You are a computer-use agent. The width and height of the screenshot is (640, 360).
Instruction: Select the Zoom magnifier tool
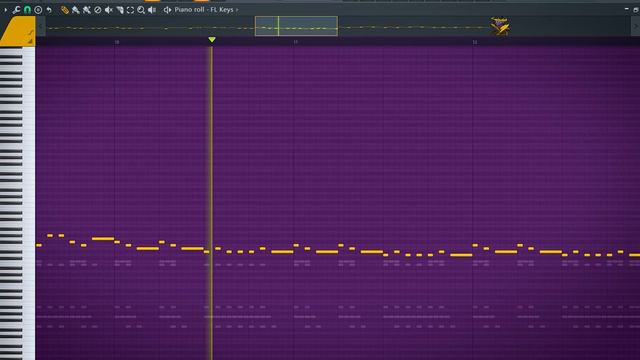click(x=141, y=9)
